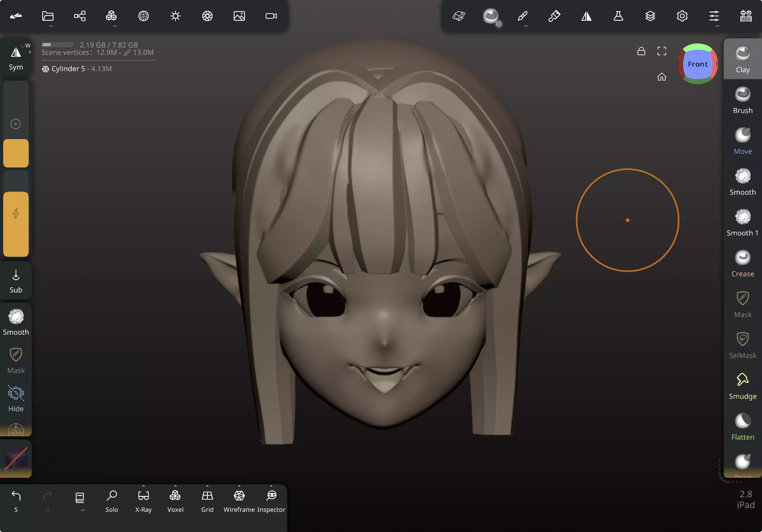This screenshot has height=532, width=762.
Task: Open the Textures menu in top bar
Action: click(459, 16)
